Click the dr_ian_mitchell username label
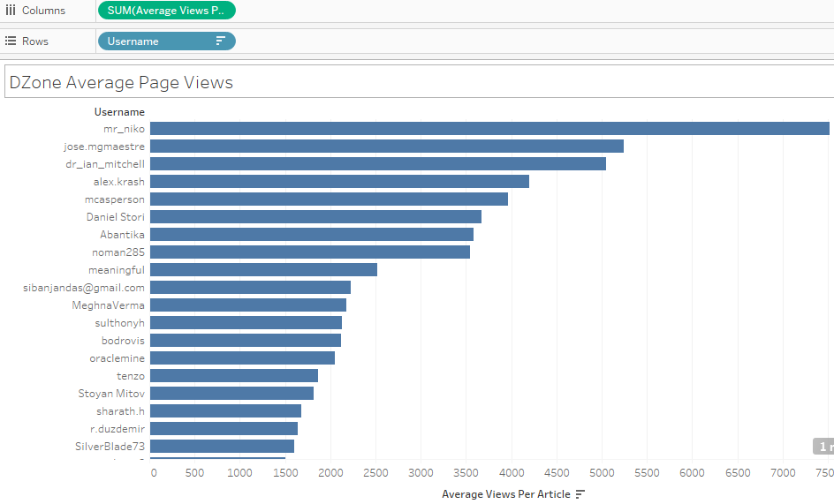The width and height of the screenshot is (834, 504). click(105, 164)
